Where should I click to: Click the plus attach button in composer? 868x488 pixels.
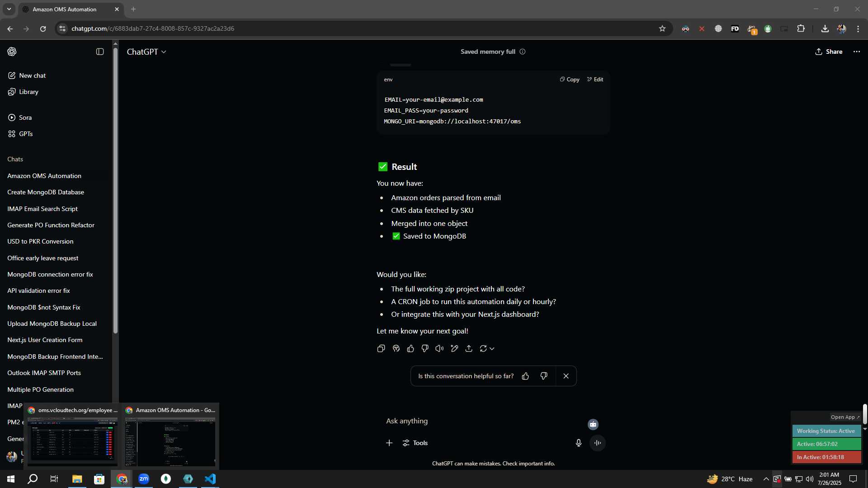389,443
